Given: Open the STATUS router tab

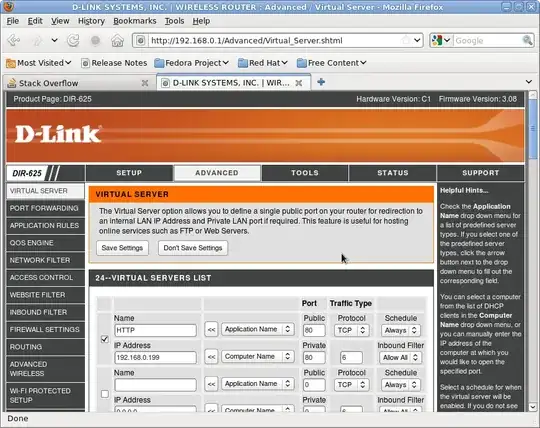Looking at the screenshot, I should click(393, 173).
